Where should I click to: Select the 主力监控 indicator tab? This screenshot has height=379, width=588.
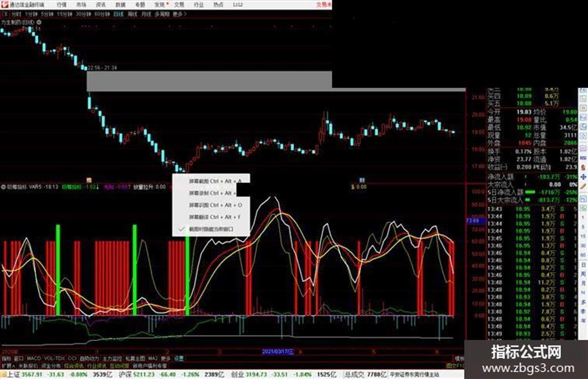point(113,358)
